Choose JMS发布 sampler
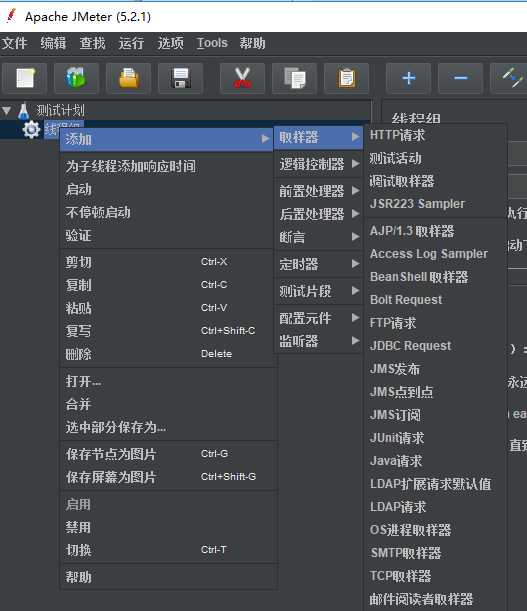The image size is (527, 611). pyautogui.click(x=435, y=369)
